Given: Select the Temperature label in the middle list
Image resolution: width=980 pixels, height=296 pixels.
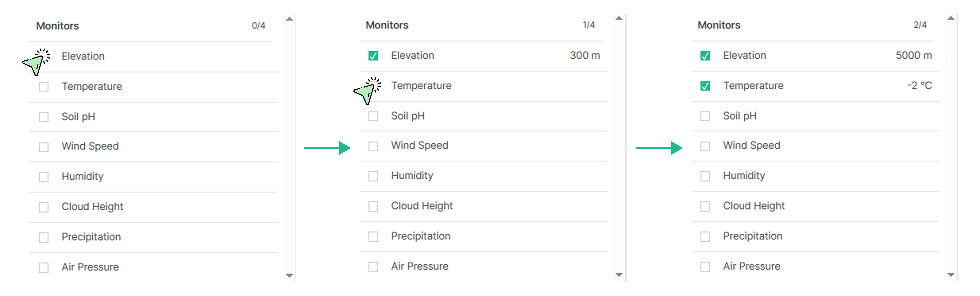Looking at the screenshot, I should [422, 86].
